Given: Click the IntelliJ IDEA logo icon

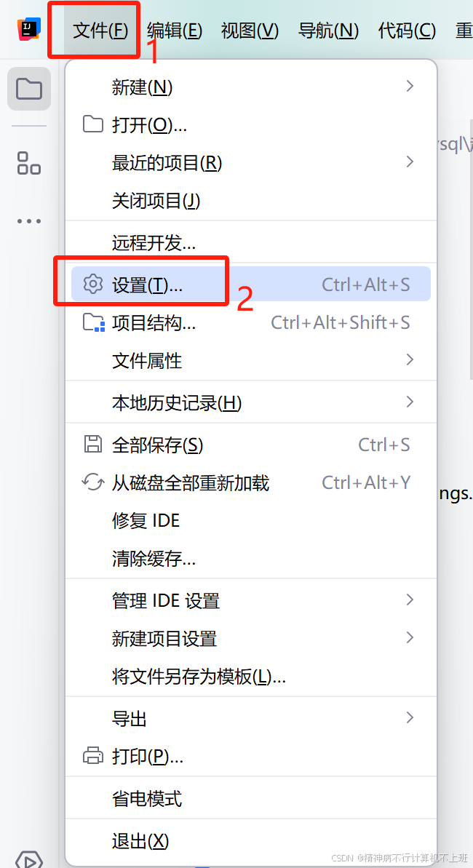Looking at the screenshot, I should 29,29.
